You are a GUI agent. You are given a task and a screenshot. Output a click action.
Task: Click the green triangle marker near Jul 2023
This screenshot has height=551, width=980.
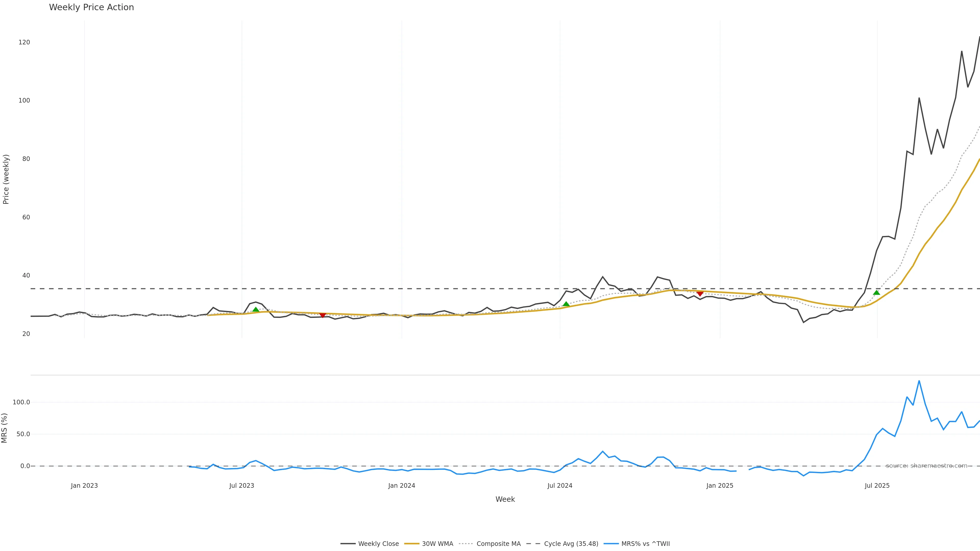click(x=256, y=309)
